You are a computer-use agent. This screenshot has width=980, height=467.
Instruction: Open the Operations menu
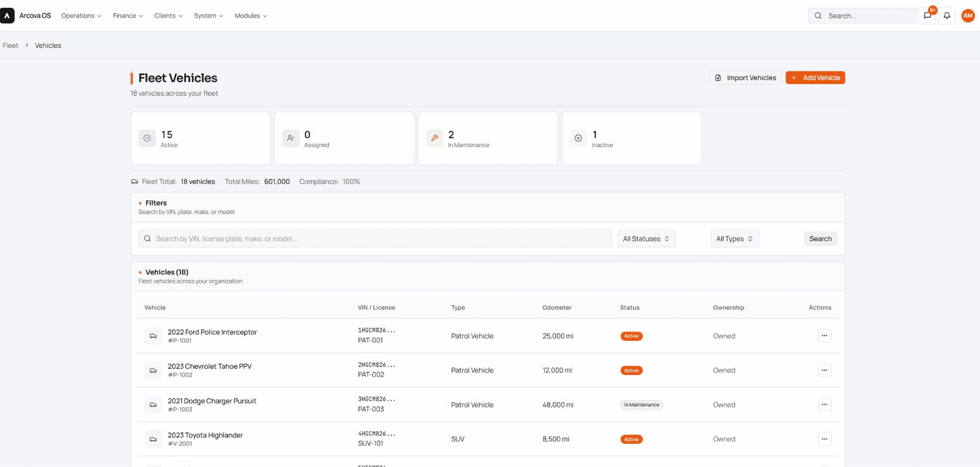(81, 16)
